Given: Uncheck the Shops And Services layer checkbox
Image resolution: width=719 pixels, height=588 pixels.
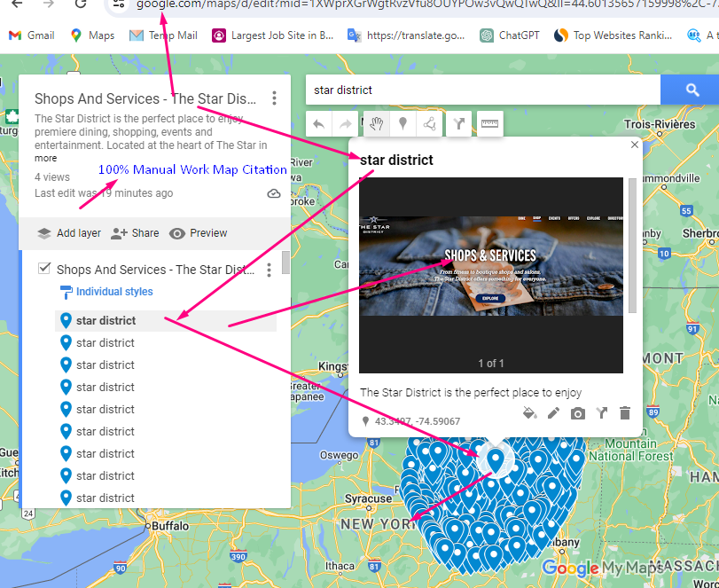Looking at the screenshot, I should click(44, 269).
